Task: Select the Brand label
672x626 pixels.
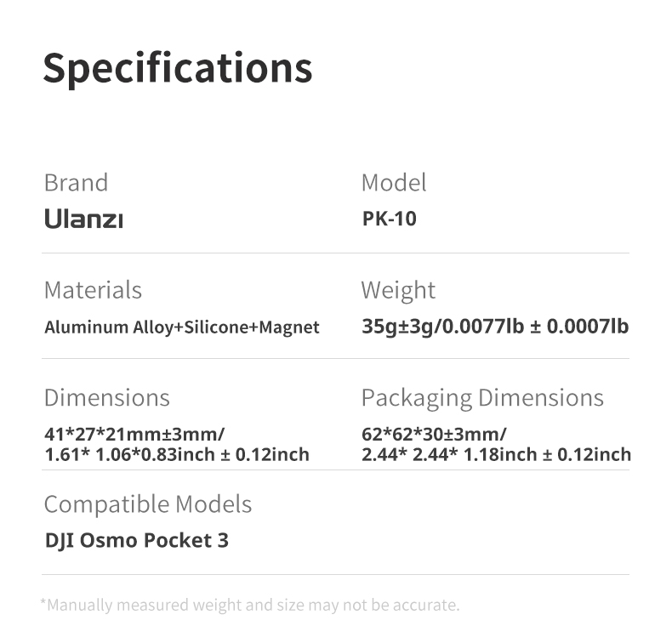Action: (76, 183)
